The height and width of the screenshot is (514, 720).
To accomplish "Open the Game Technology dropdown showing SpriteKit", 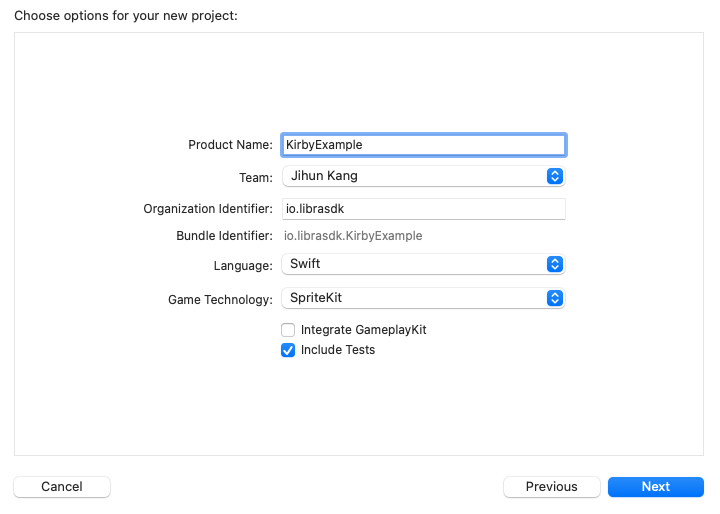I will 423,298.
